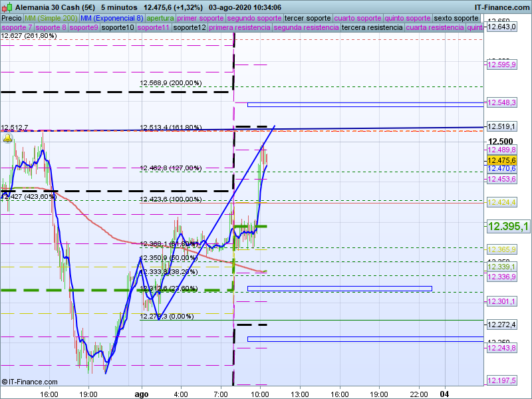Select the Precio tab
532x399 pixels.
point(11,18)
